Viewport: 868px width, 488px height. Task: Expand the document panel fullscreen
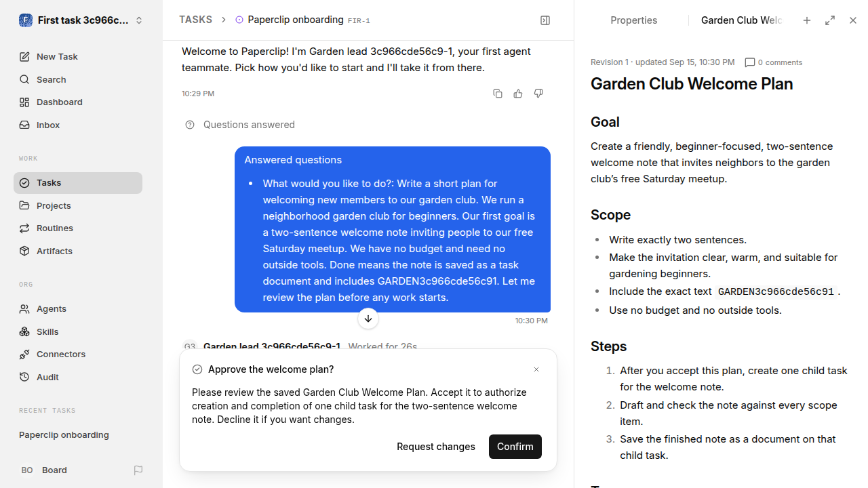(830, 20)
